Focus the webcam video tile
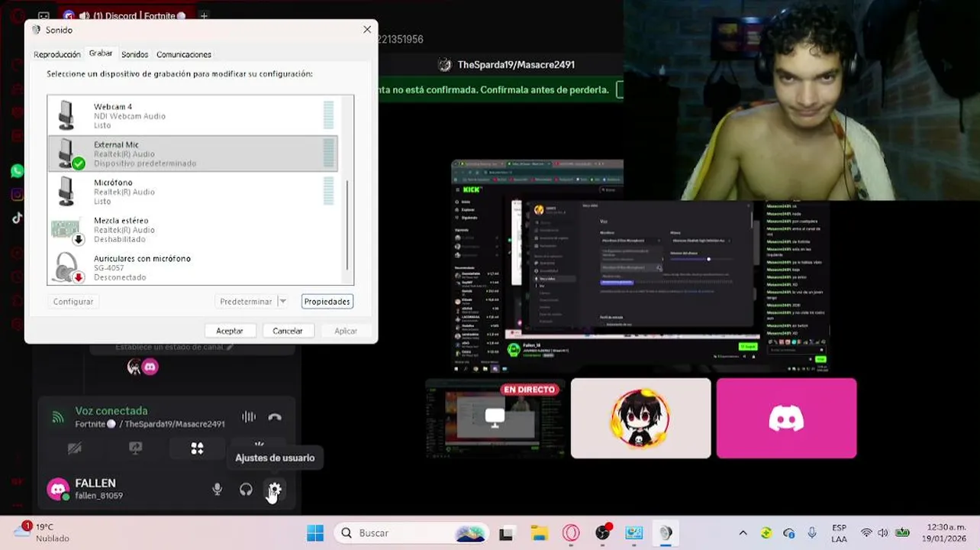This screenshot has height=550, width=980. pyautogui.click(x=801, y=100)
